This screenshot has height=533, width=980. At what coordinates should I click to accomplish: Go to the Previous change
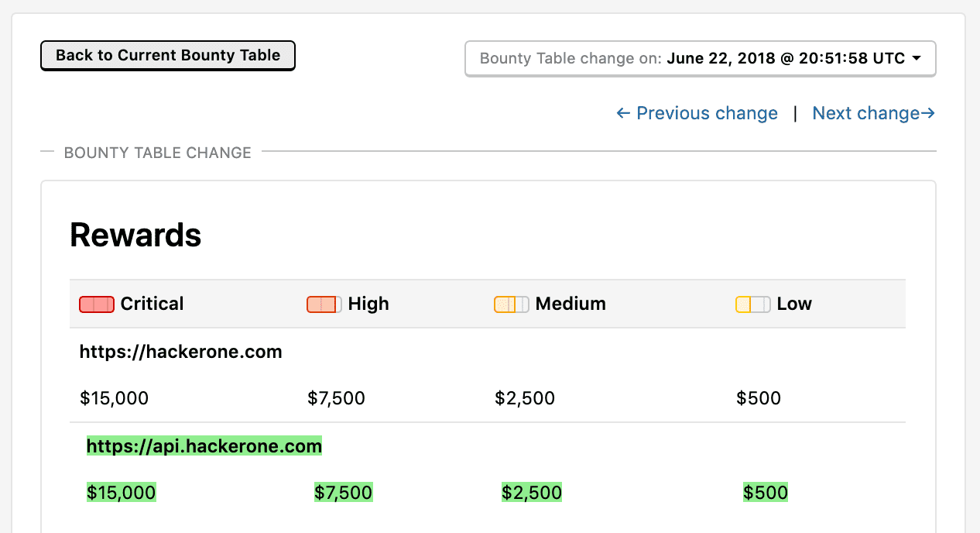[x=697, y=114]
